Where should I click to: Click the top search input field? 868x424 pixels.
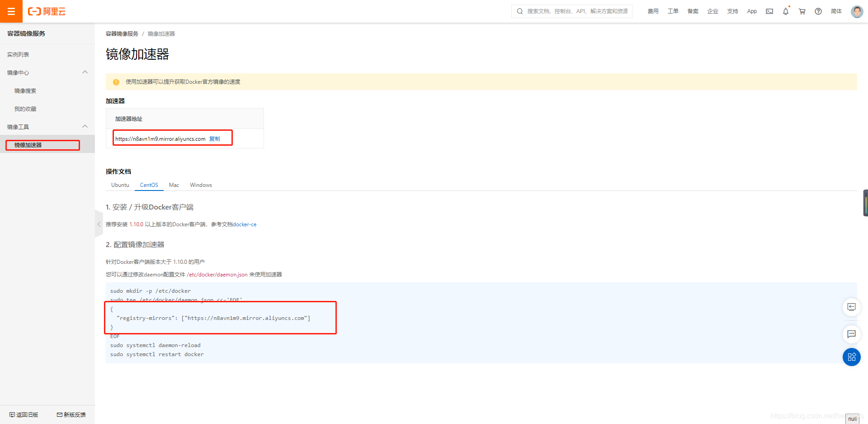572,11
